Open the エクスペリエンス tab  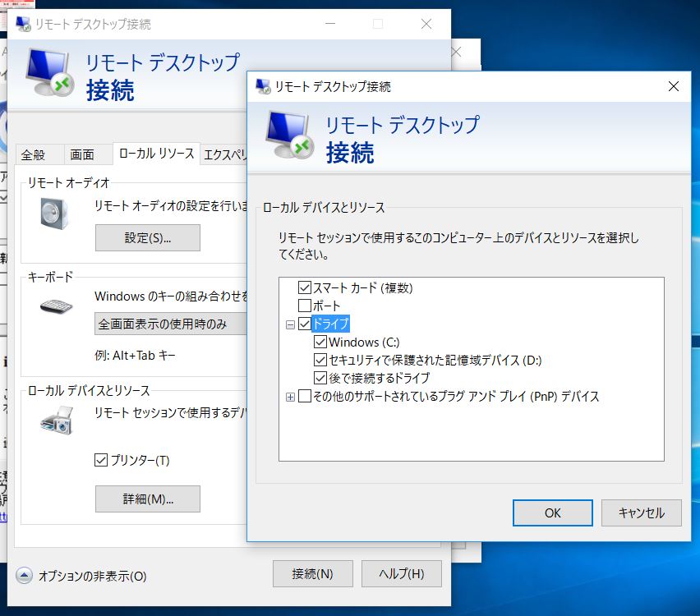click(225, 155)
